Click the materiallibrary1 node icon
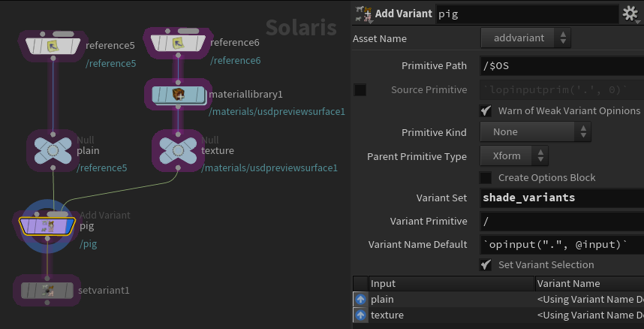This screenshot has width=644, height=329. coord(178,95)
